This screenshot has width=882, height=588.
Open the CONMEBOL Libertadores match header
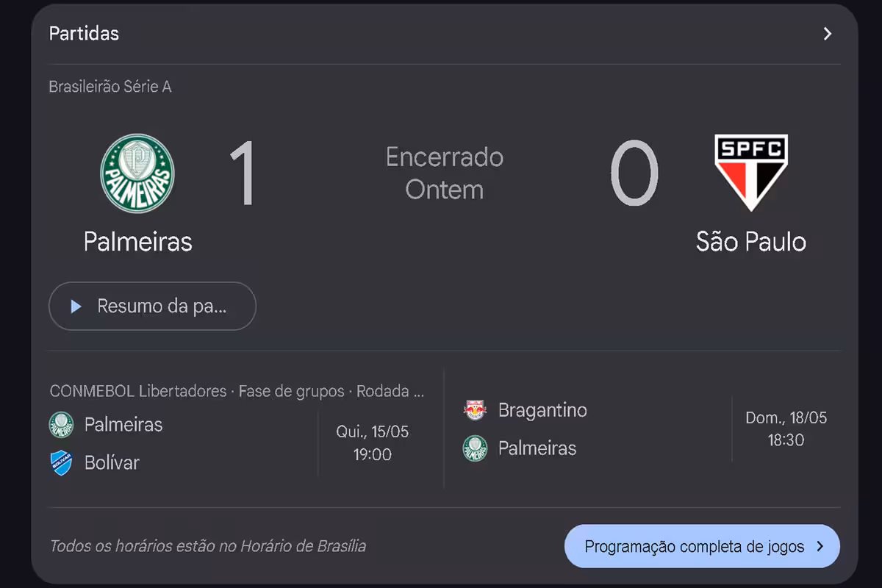coord(237,392)
